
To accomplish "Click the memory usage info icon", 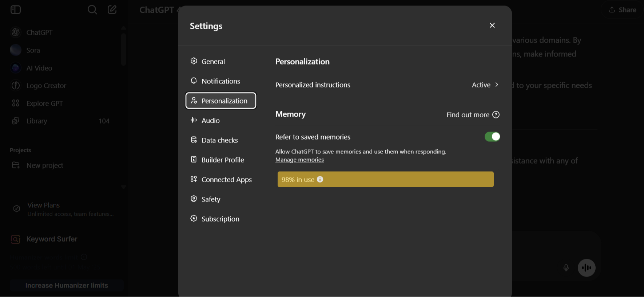I will point(320,179).
